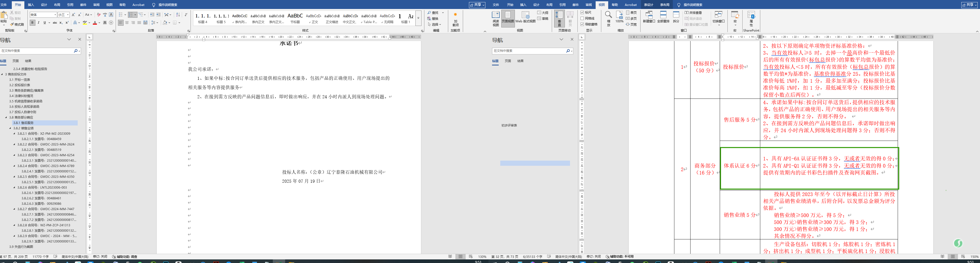Switch to 表设计 tab in right window
Screen dimensions: 980x263
[x=648, y=5]
